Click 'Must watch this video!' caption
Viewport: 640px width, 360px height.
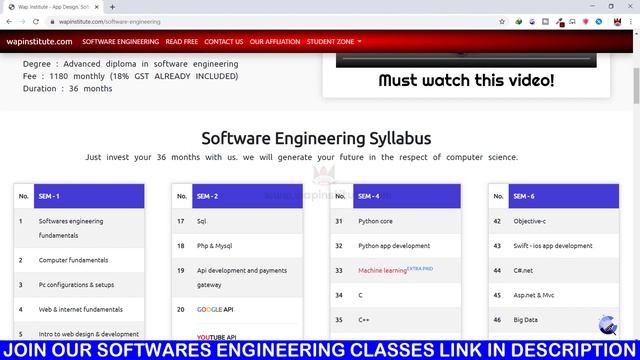[466, 80]
